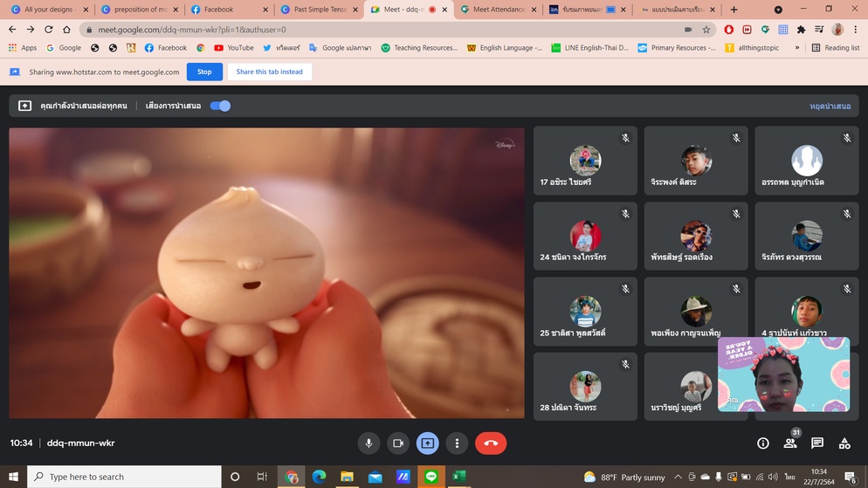
Task: Reload the current page
Action: click(49, 30)
